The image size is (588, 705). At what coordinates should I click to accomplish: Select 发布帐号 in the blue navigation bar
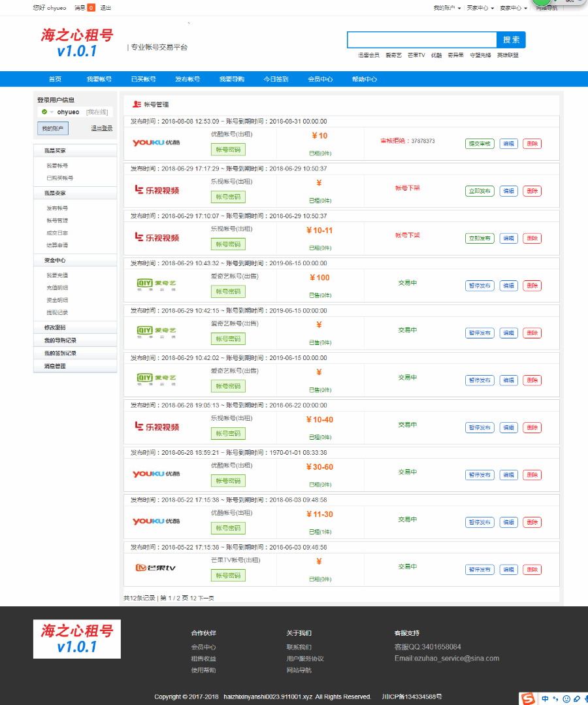(188, 79)
